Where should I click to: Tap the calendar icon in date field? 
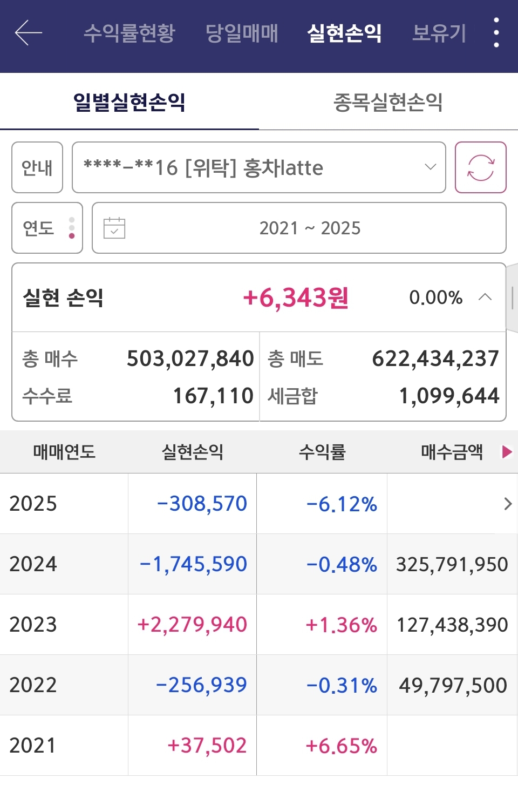click(x=114, y=228)
